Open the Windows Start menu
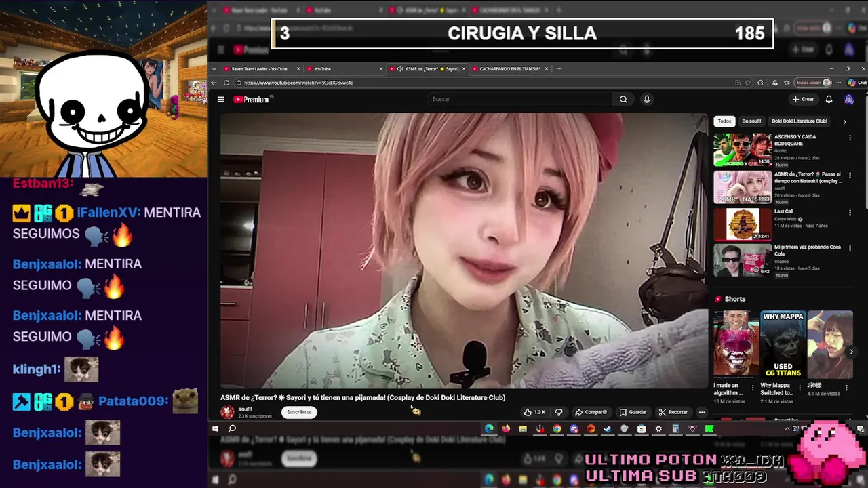Image resolution: width=868 pixels, height=488 pixels. tap(215, 428)
